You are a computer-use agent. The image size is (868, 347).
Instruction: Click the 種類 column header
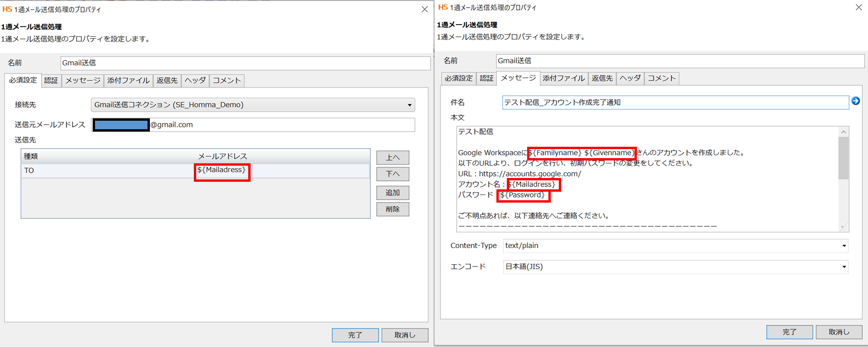pos(31,156)
